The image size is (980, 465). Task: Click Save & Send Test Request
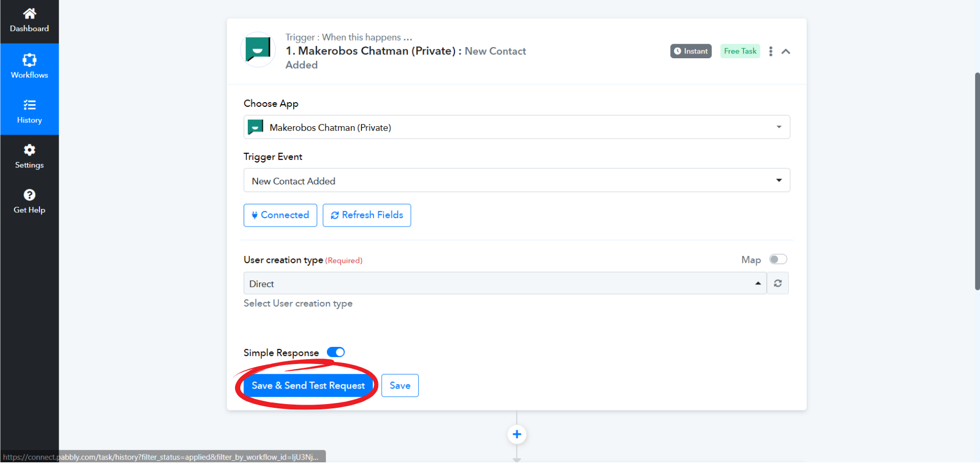coord(308,385)
